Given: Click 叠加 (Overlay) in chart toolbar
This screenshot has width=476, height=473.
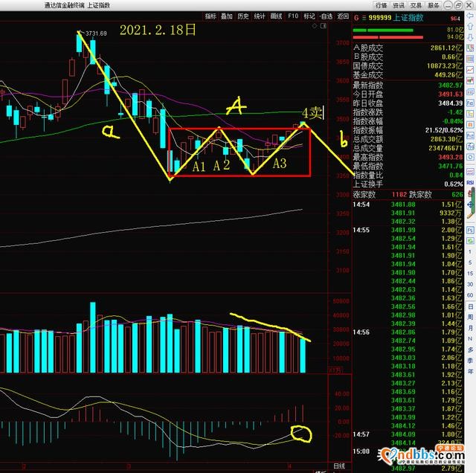Looking at the screenshot, I should click(x=227, y=15).
